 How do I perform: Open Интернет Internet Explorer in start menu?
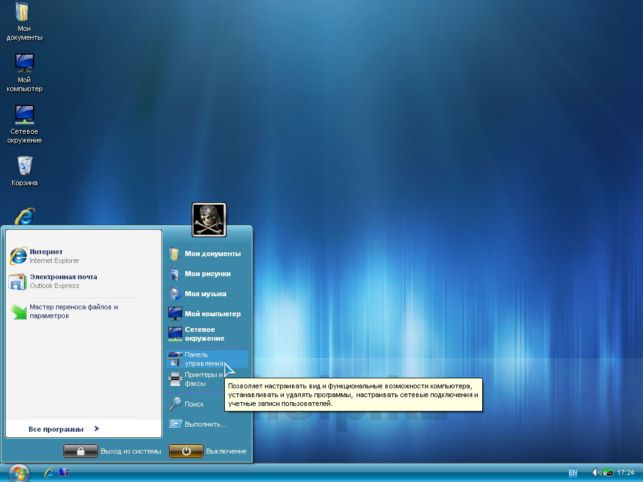pos(84,256)
